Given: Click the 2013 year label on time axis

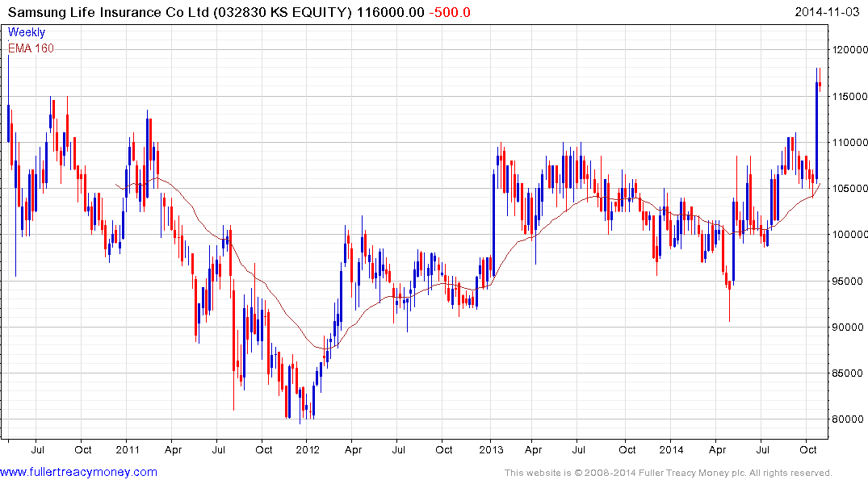Looking at the screenshot, I should [x=491, y=449].
